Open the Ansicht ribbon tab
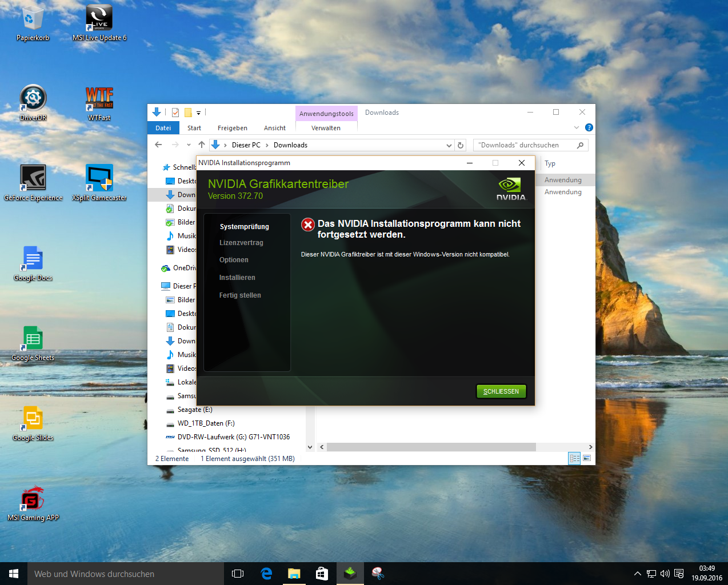The height and width of the screenshot is (585, 728). tap(275, 128)
